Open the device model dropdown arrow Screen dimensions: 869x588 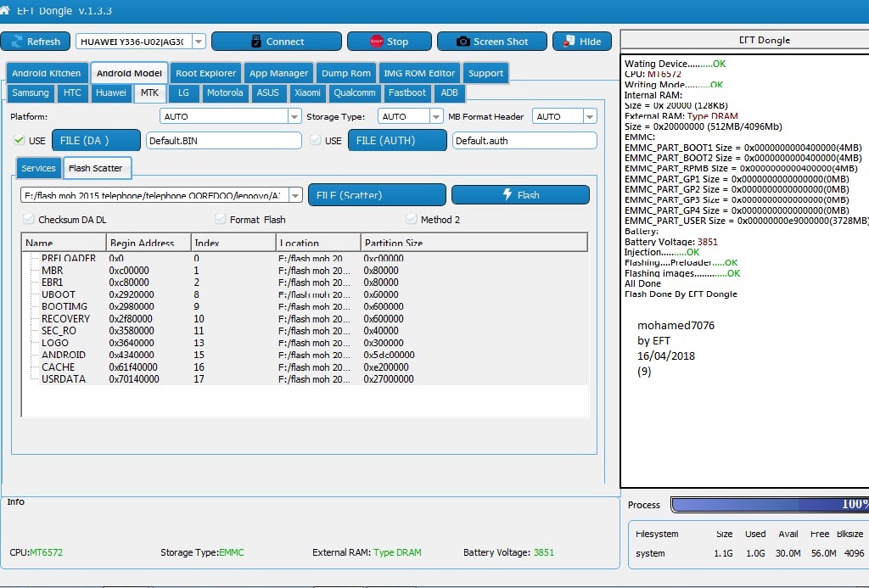[x=199, y=42]
